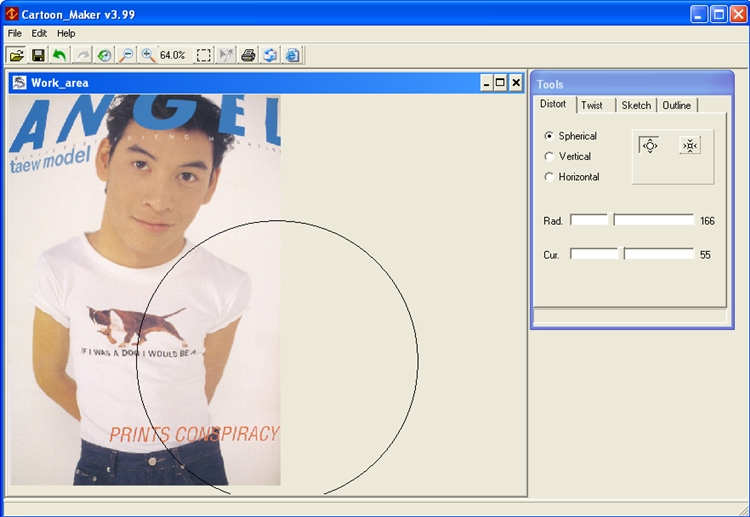Select the shrink (pinch) distortion button
This screenshot has height=517, width=750.
pos(690,145)
